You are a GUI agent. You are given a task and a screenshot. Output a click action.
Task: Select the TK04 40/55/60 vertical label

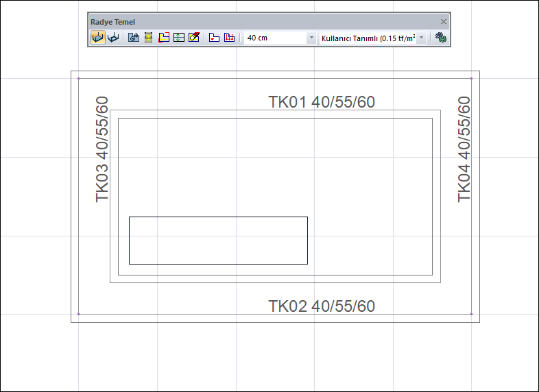pyautogui.click(x=464, y=149)
